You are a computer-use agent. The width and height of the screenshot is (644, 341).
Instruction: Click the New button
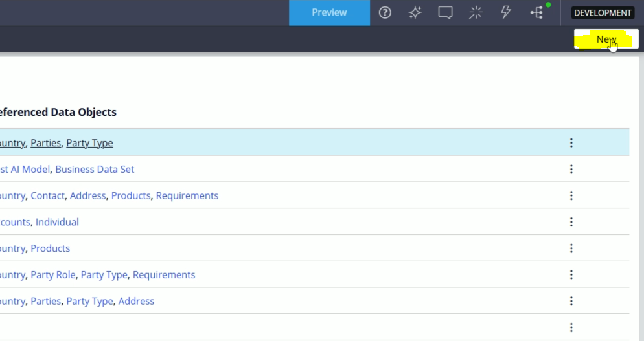[606, 39]
